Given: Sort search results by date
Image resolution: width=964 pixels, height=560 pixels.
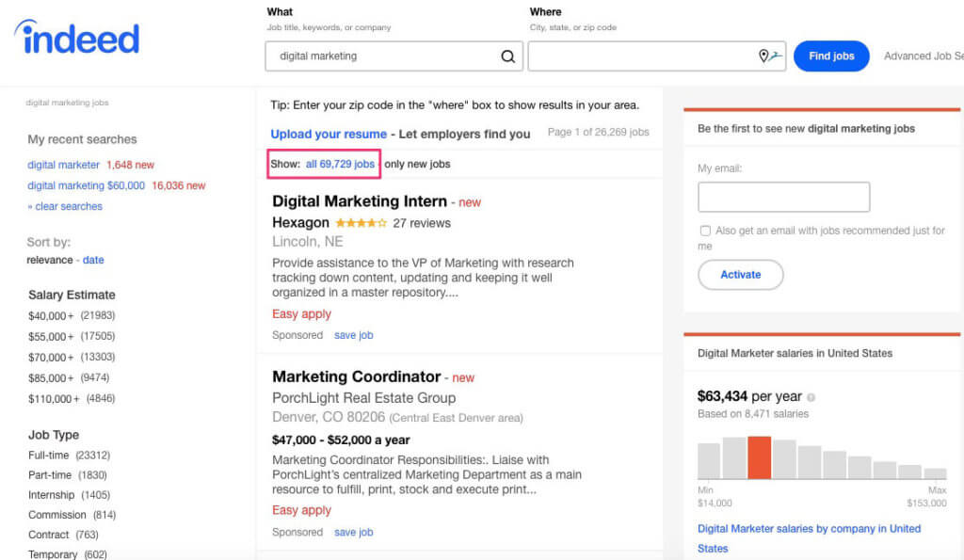Looking at the screenshot, I should click(x=93, y=260).
